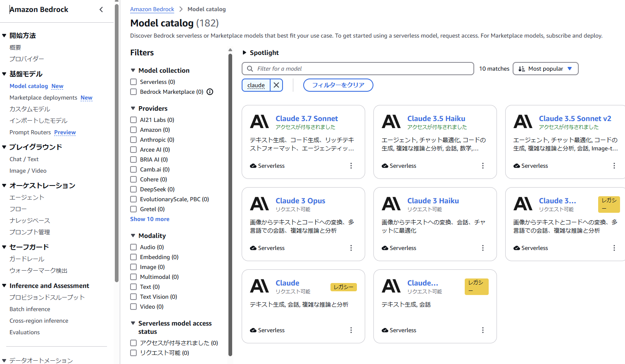Open the Most popular sort dropdown
Viewport: 625px width, 364px height.
(x=545, y=69)
